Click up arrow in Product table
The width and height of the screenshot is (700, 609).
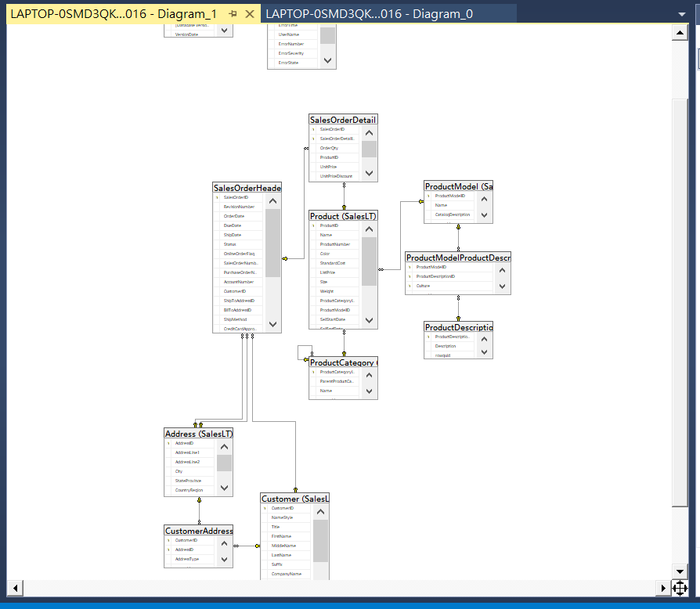(370, 229)
